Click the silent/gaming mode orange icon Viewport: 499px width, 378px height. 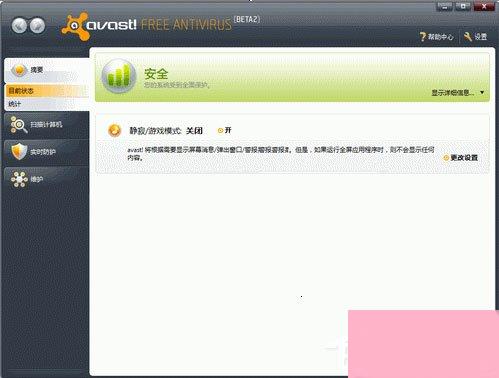pyautogui.click(x=114, y=130)
